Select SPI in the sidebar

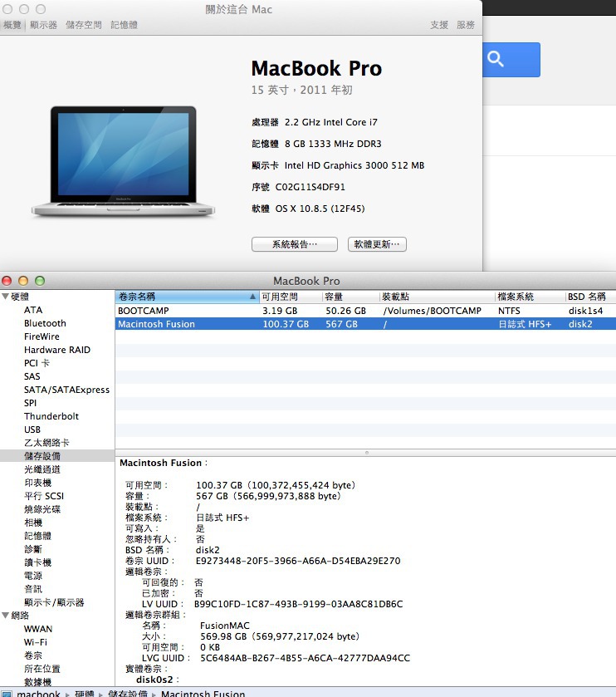click(x=30, y=403)
